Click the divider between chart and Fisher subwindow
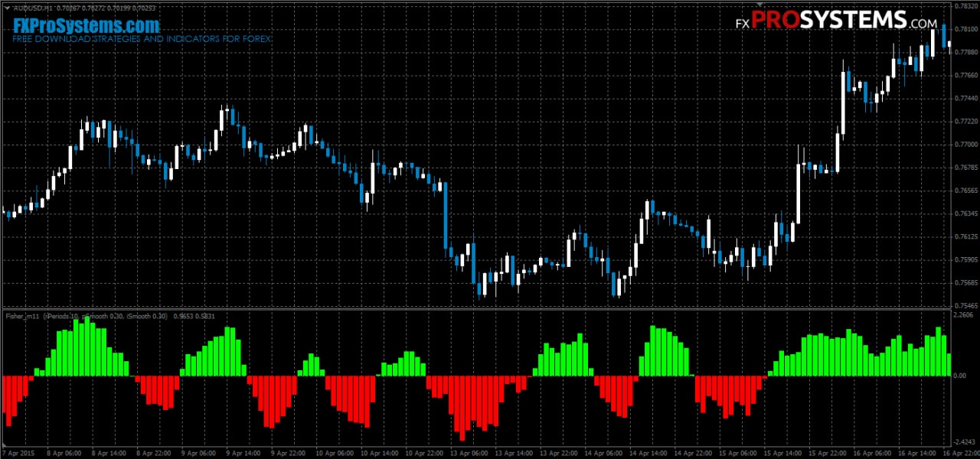Image resolution: width=980 pixels, height=459 pixels. pyautogui.click(x=475, y=308)
